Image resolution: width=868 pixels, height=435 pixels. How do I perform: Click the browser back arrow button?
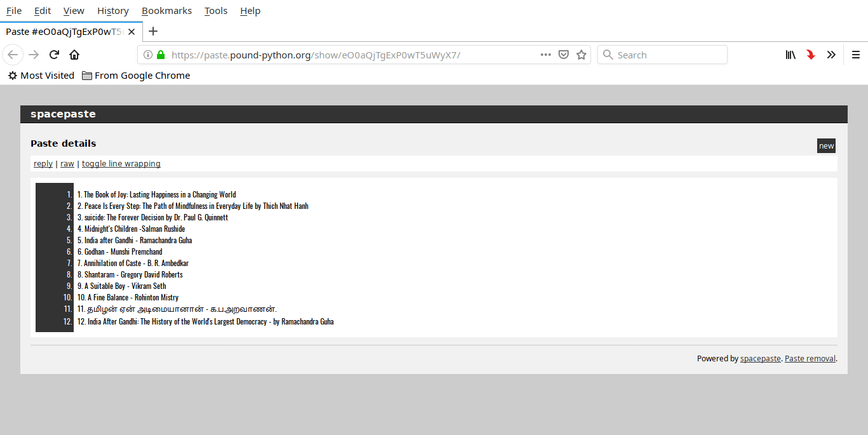tap(13, 55)
